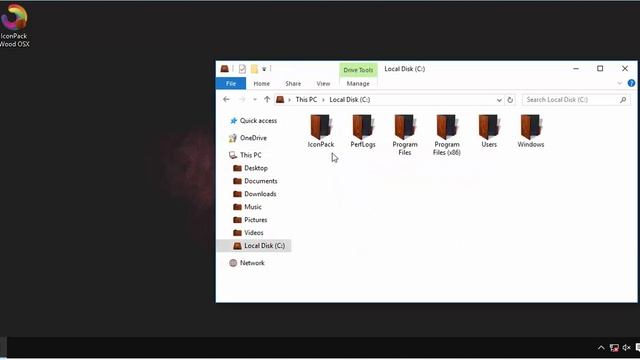Open the IconPack folder
Viewport: 640px width, 360px height.
(321, 131)
